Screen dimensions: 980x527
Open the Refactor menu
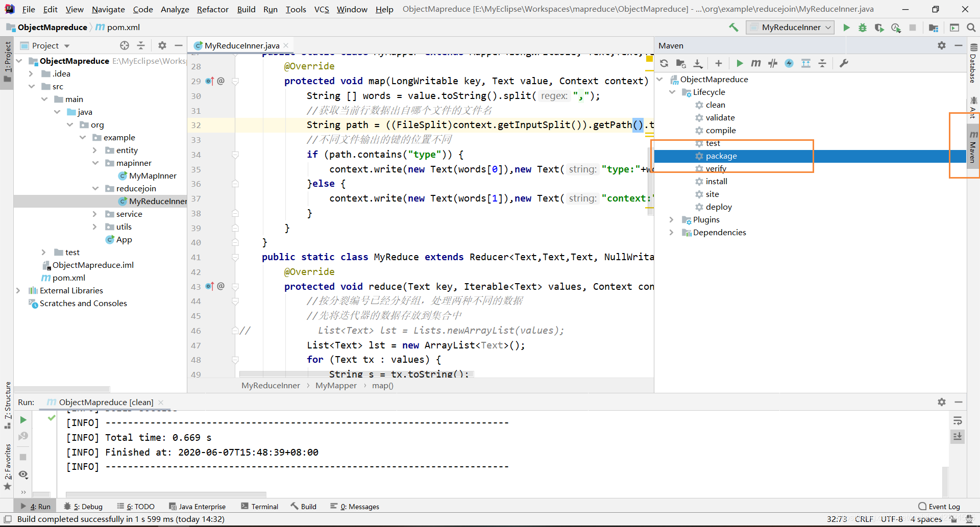(213, 9)
